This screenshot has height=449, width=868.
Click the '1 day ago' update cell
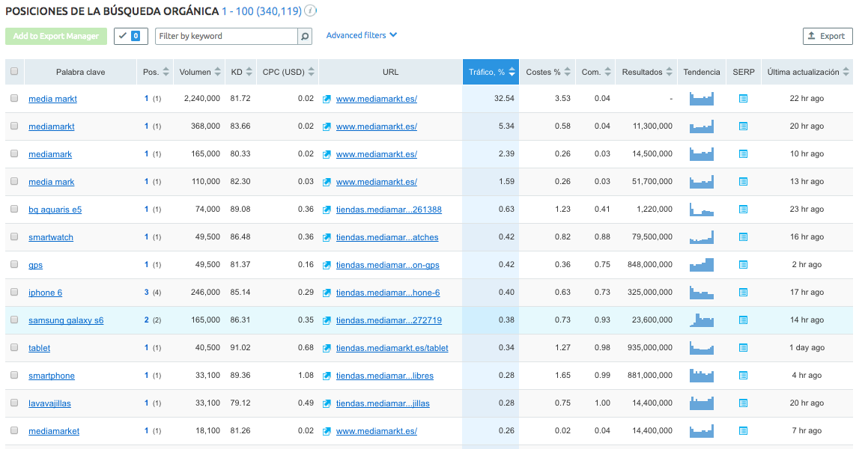[x=807, y=347]
